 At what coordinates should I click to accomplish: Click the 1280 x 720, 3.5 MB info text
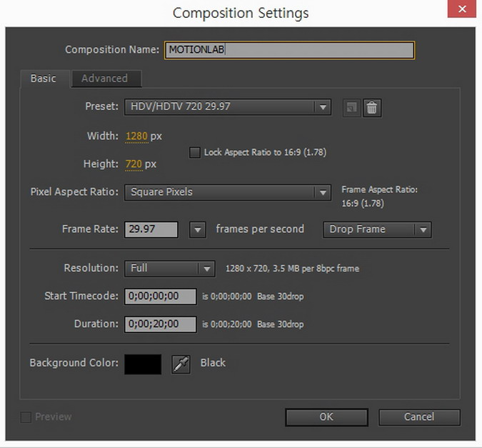(292, 269)
